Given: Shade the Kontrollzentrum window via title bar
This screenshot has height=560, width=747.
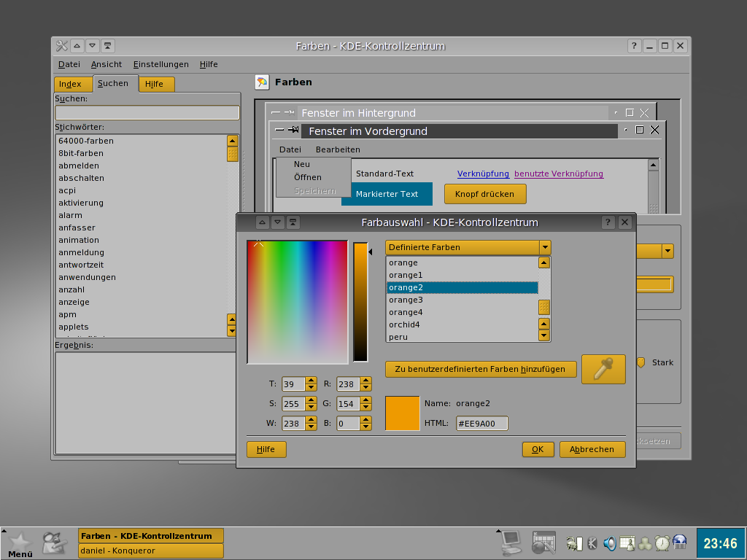Looking at the screenshot, I should (x=107, y=46).
